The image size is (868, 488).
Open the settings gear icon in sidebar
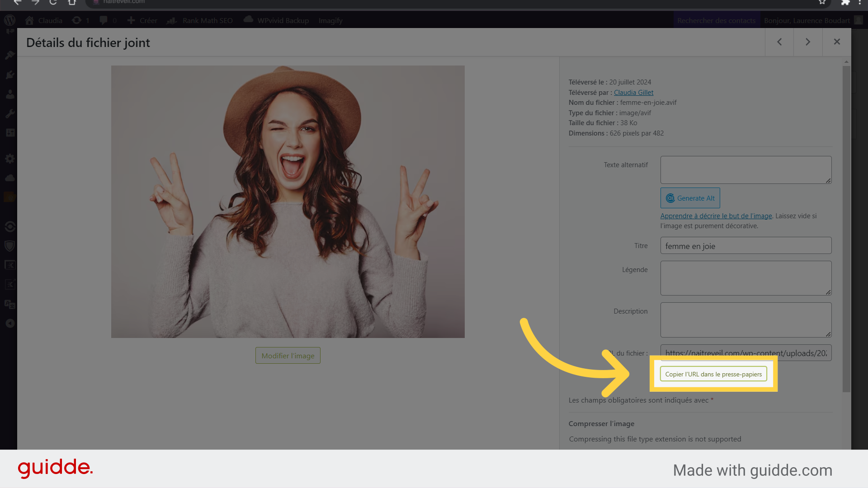[9, 159]
